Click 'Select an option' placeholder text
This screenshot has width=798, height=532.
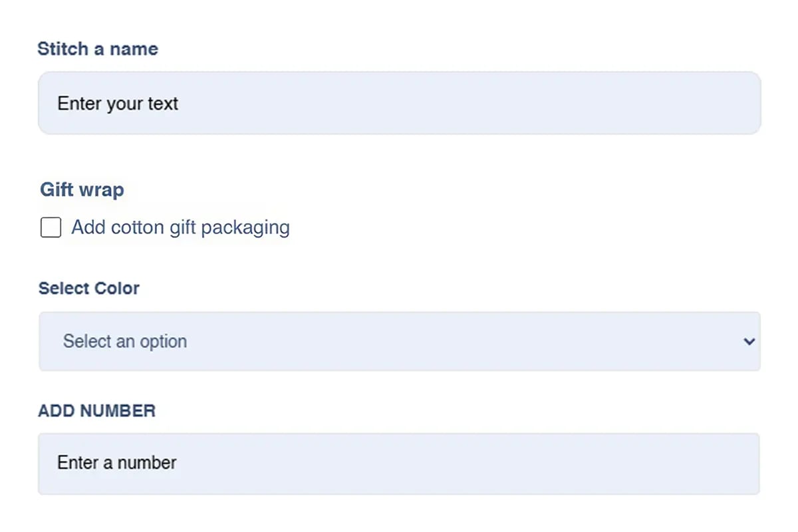pyautogui.click(x=125, y=341)
